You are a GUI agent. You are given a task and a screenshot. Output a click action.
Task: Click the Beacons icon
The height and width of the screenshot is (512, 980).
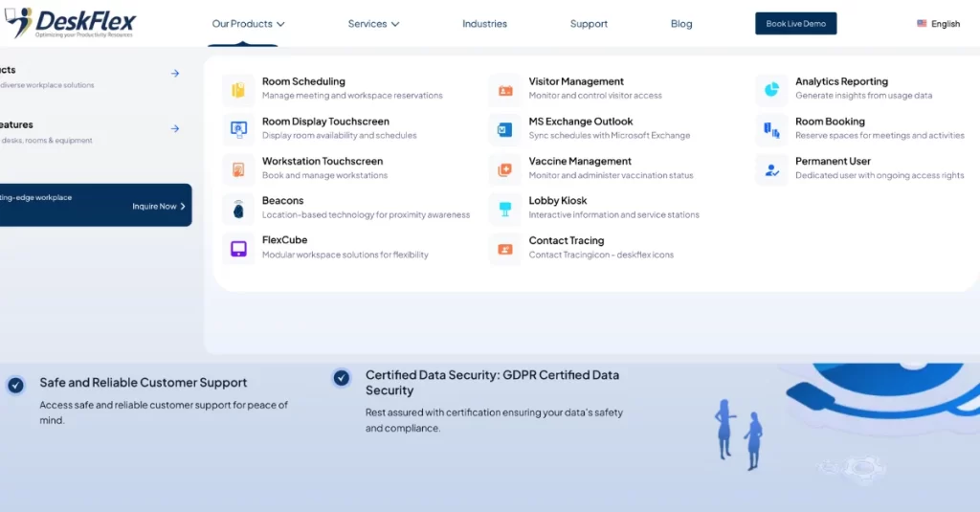[238, 209]
